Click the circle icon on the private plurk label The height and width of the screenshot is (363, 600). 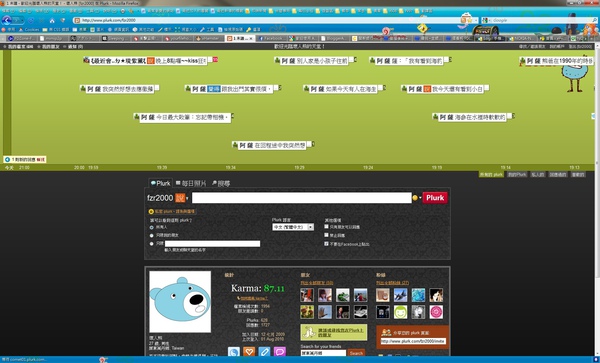click(x=151, y=211)
